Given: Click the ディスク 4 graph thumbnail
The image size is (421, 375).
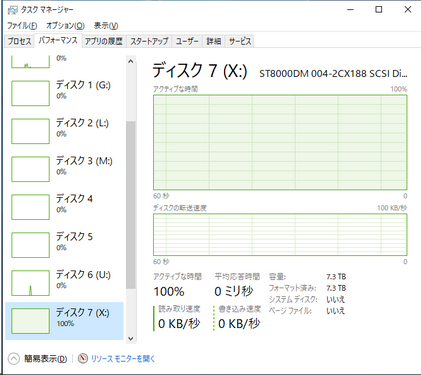Looking at the screenshot, I should [30, 207].
